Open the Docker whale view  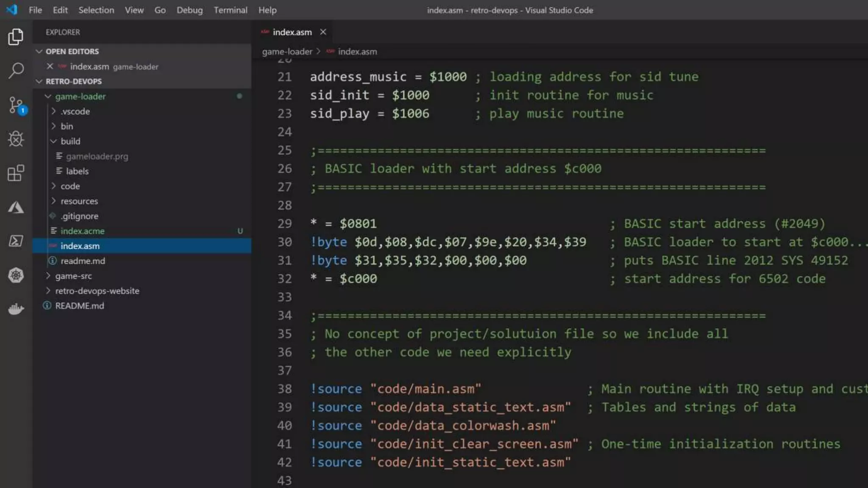click(16, 309)
